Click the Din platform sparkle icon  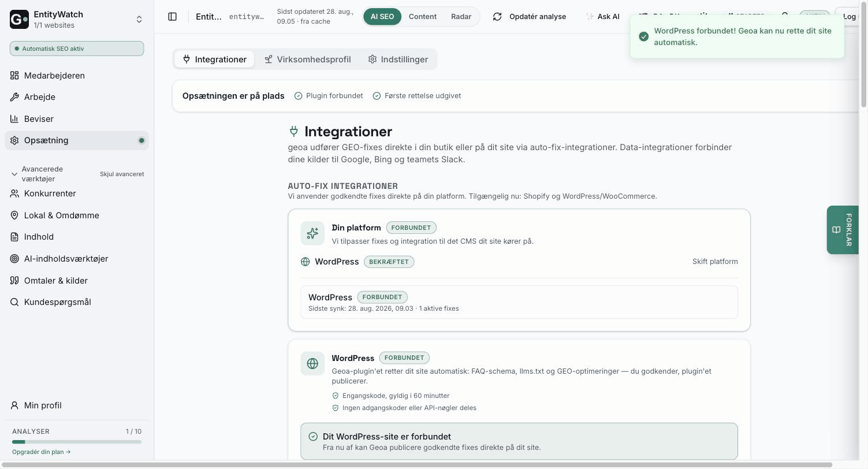pyautogui.click(x=312, y=233)
